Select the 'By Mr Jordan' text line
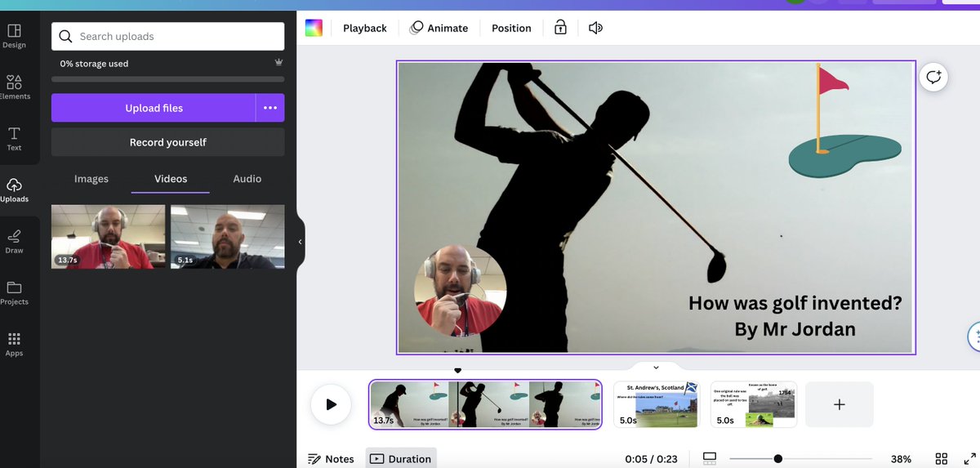The width and height of the screenshot is (980, 468). tap(795, 329)
